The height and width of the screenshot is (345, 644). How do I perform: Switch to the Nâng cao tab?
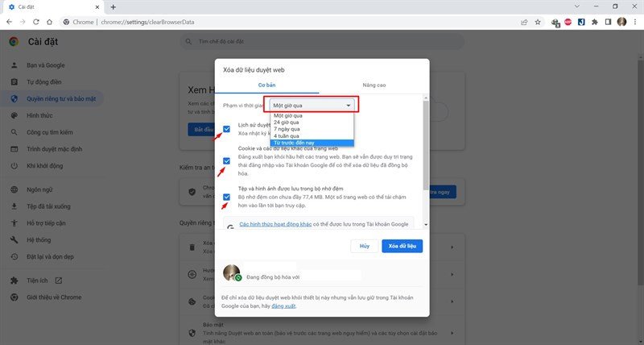coord(374,85)
